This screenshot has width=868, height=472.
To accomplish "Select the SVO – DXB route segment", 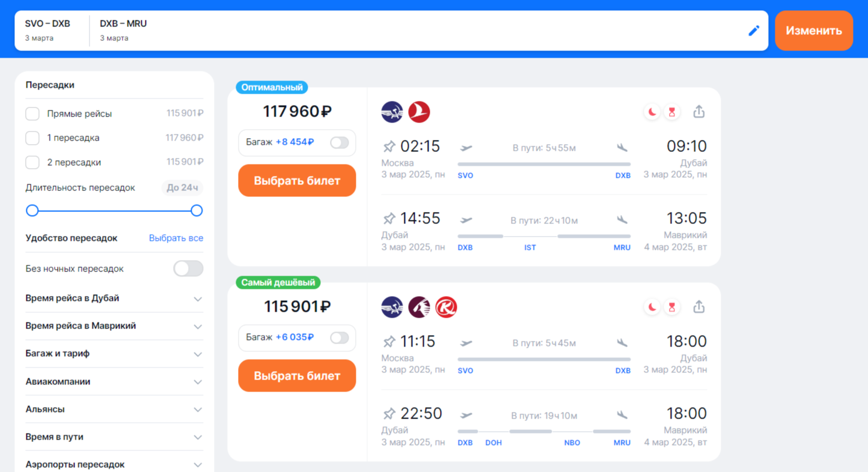I will [48, 30].
